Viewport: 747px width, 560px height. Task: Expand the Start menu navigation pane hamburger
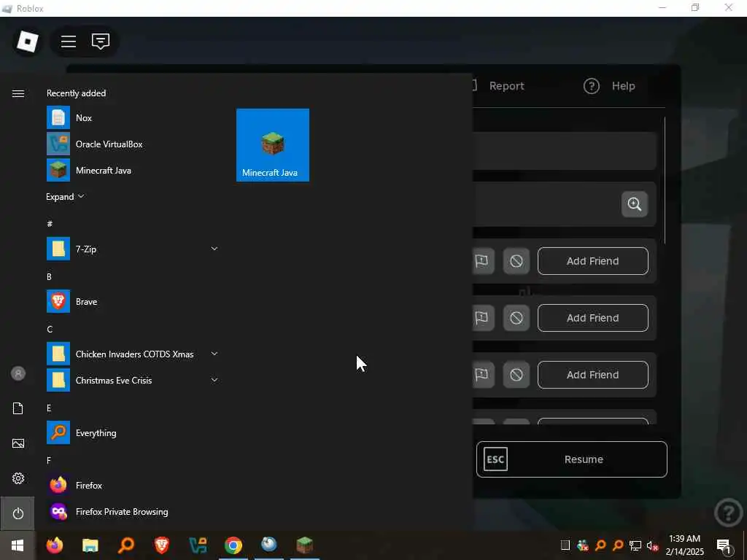pos(18,93)
